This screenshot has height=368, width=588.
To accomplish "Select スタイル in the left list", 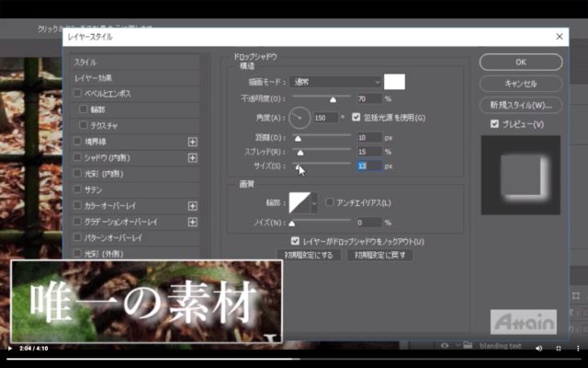I will click(135, 62).
